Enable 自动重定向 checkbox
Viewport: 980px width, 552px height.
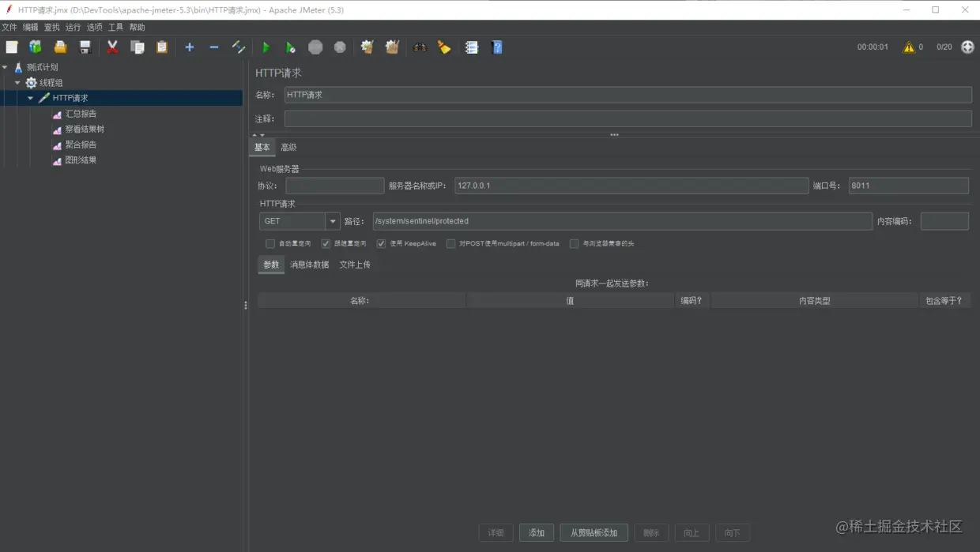tap(270, 244)
